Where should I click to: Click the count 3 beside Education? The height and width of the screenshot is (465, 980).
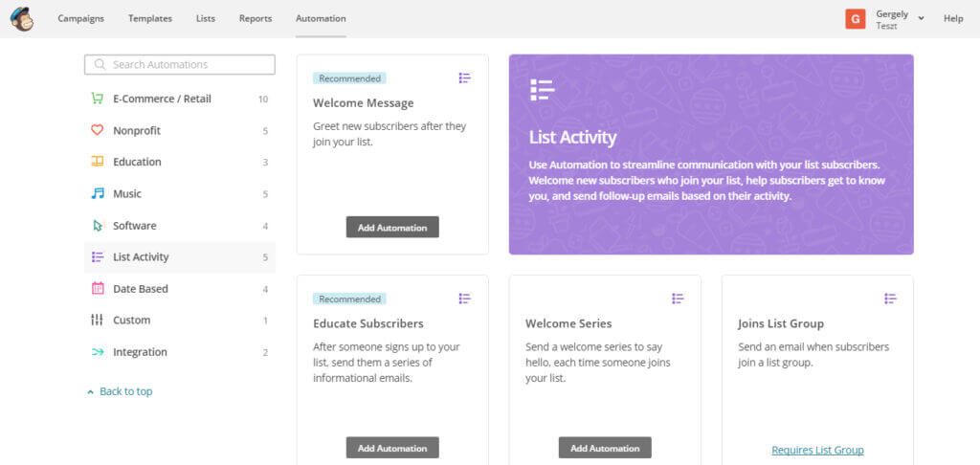pyautogui.click(x=265, y=163)
